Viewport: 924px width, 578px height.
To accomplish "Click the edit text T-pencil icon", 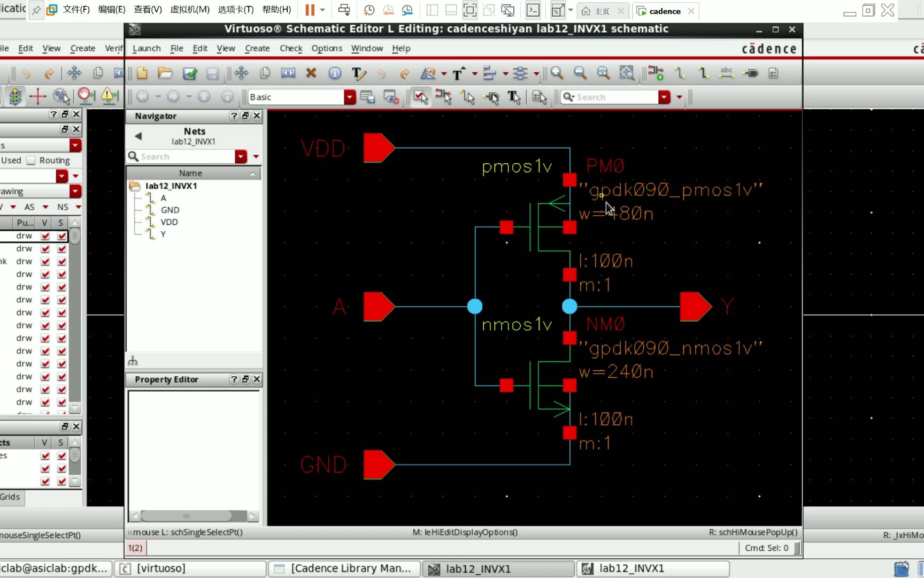I will click(359, 73).
